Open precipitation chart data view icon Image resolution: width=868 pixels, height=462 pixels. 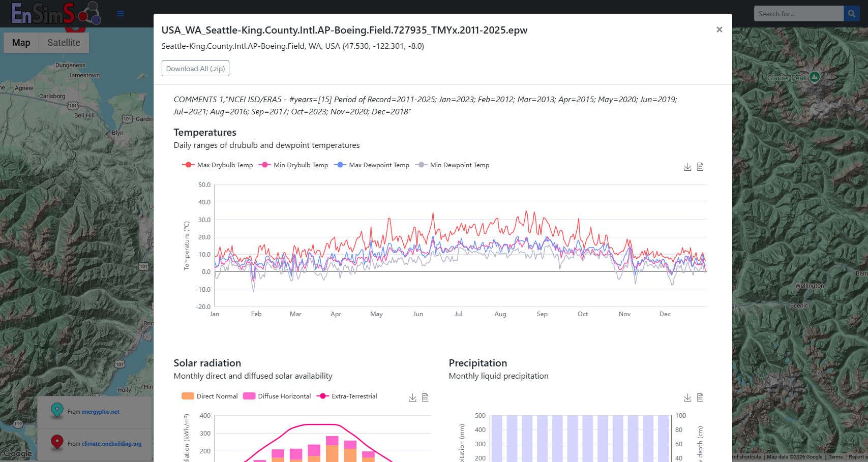[x=700, y=397]
